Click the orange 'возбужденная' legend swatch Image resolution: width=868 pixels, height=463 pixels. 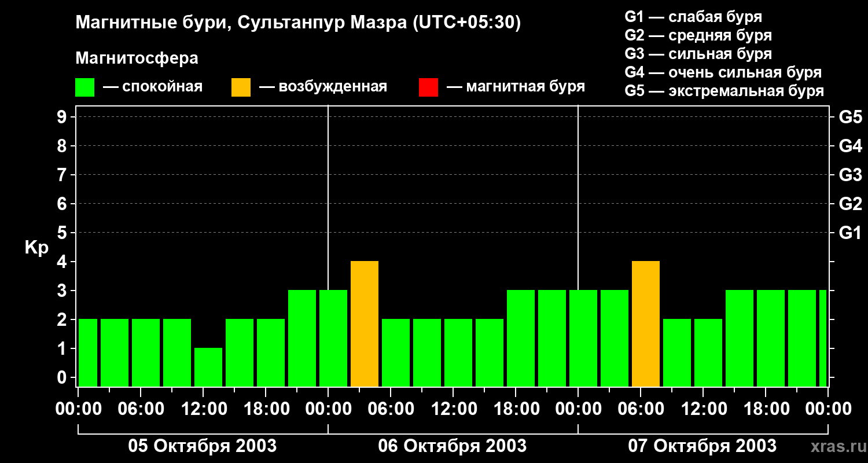coord(241,87)
